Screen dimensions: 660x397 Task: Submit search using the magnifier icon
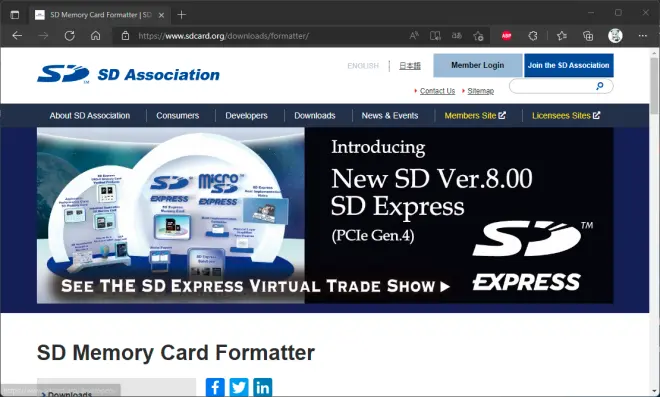(x=599, y=86)
